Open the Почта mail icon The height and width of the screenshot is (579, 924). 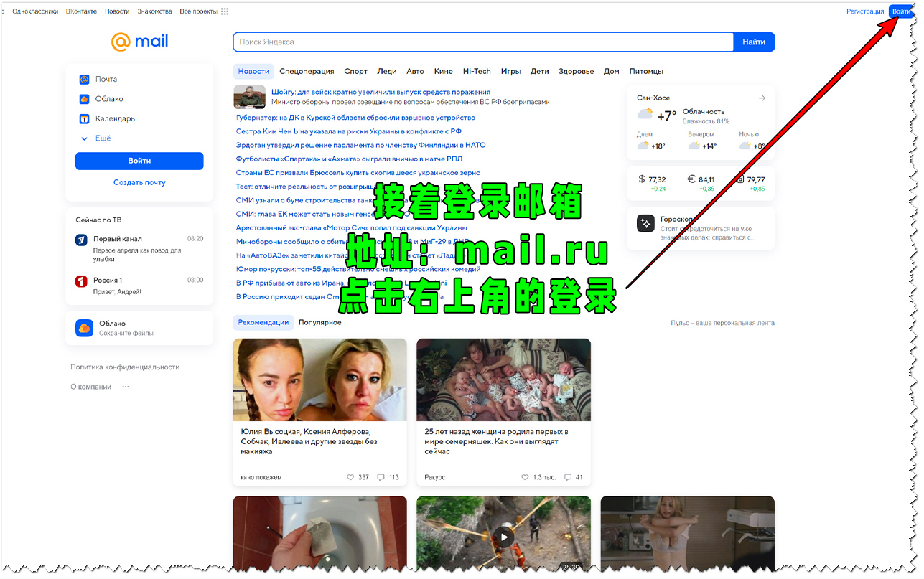pos(84,80)
